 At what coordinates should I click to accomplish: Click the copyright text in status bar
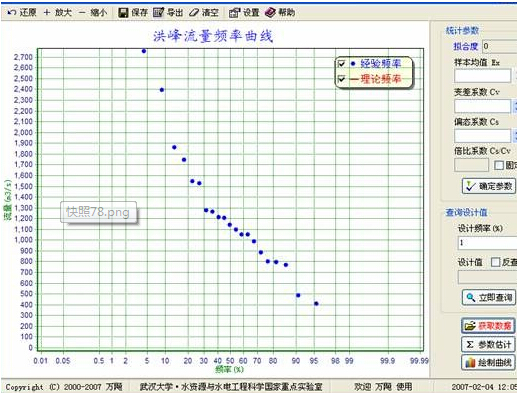tap(64, 387)
